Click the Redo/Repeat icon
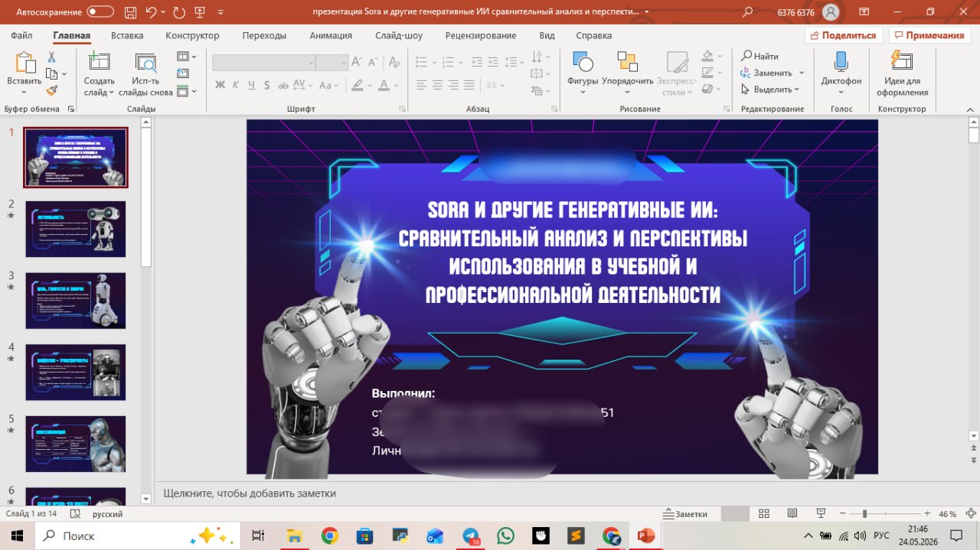 coord(179,12)
